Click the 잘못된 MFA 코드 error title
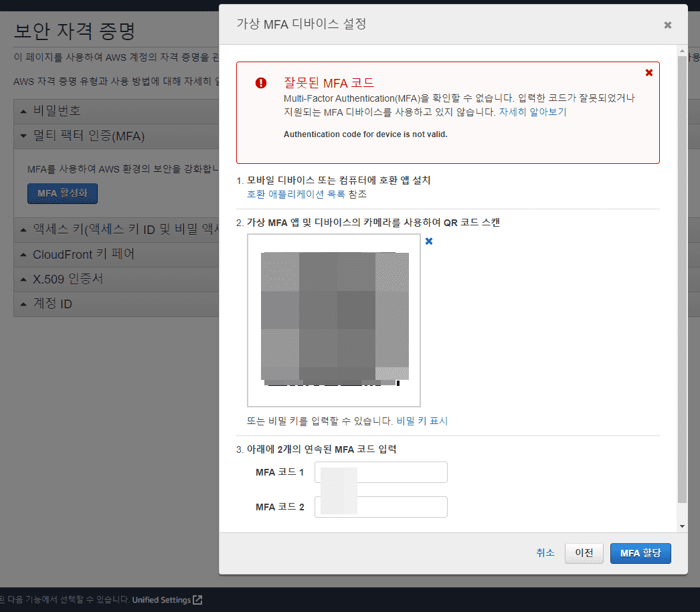Image resolution: width=700 pixels, height=612 pixels. coord(329,83)
